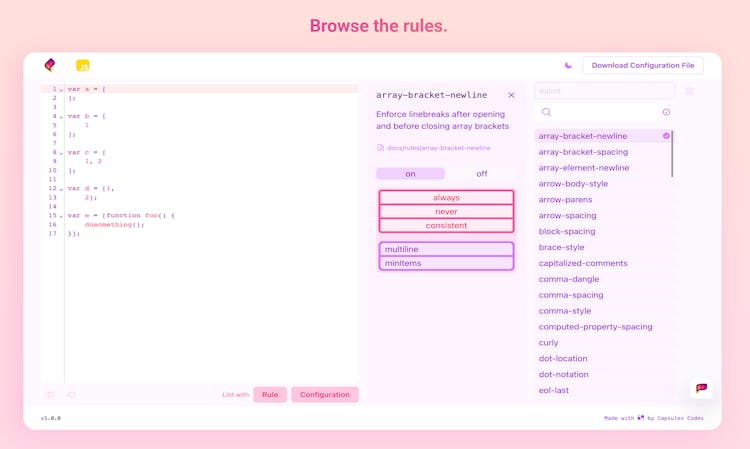Collapse the code fold arrow on line 1
The height and width of the screenshot is (449, 750).
pyautogui.click(x=61, y=90)
